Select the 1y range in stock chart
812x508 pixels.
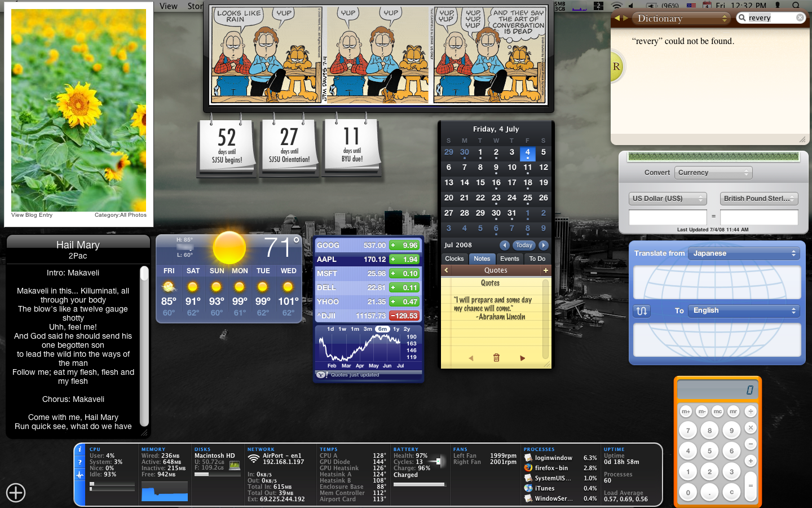click(396, 329)
